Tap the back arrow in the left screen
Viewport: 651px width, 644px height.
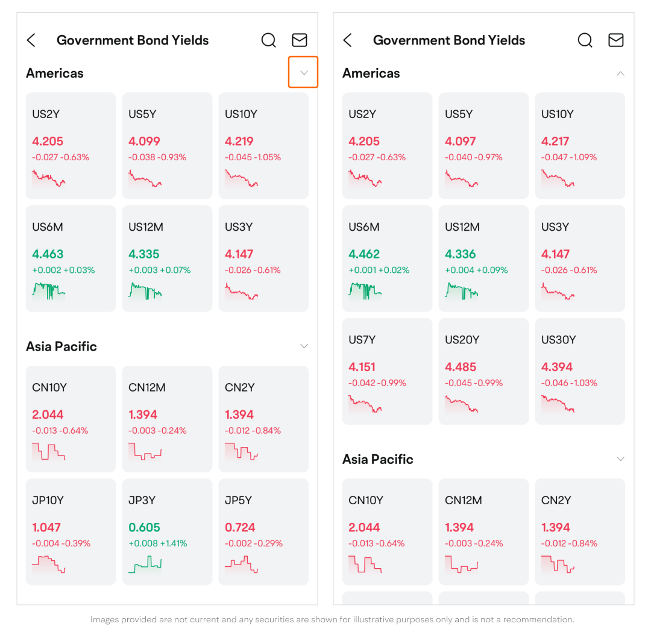31,40
